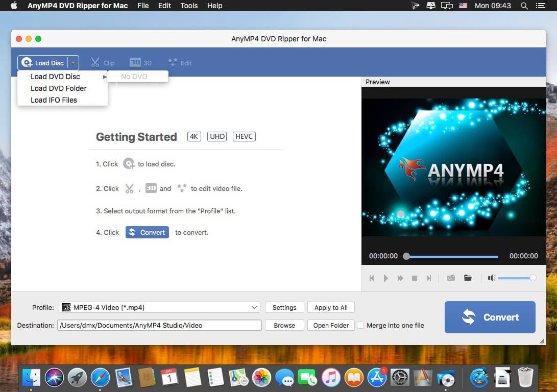
Task: Play the preview video
Action: [386, 278]
